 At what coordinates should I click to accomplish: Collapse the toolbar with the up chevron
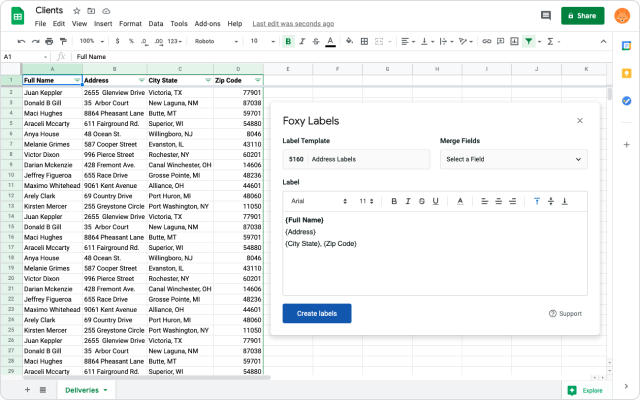604,41
